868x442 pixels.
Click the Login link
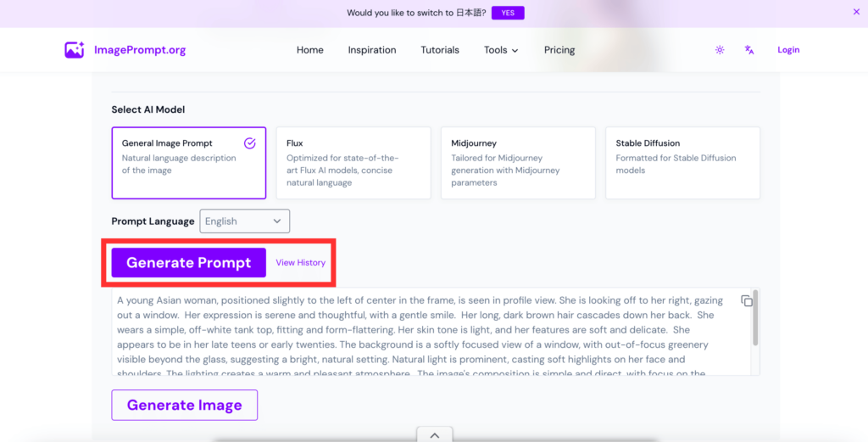pos(788,50)
